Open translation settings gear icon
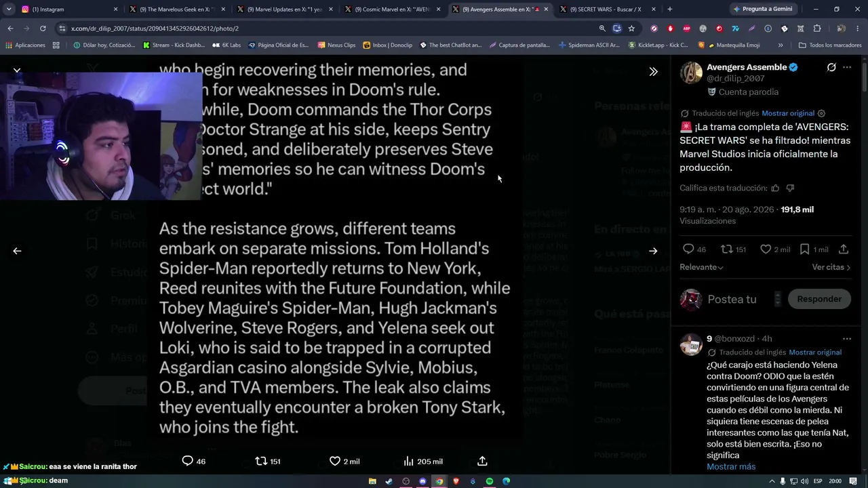868x488 pixels. pos(821,113)
